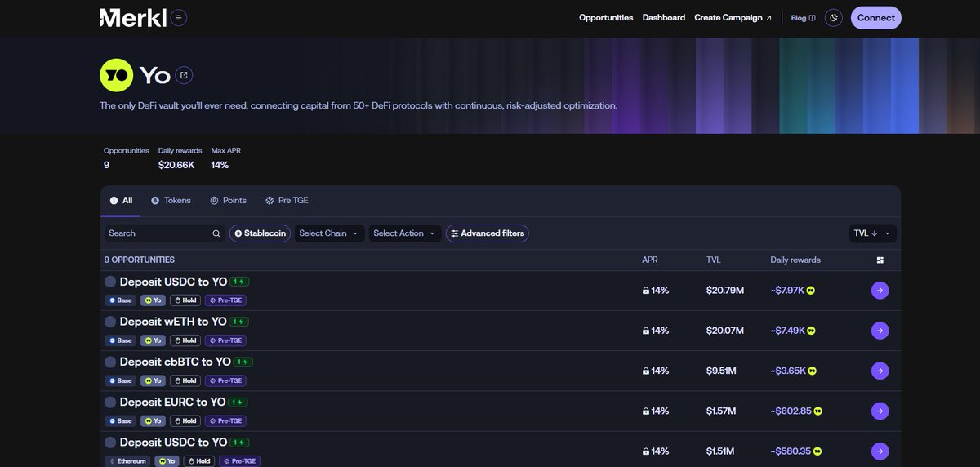The height and width of the screenshot is (467, 980).
Task: Click YO token icon next to ~$602.85
Action: (817, 411)
